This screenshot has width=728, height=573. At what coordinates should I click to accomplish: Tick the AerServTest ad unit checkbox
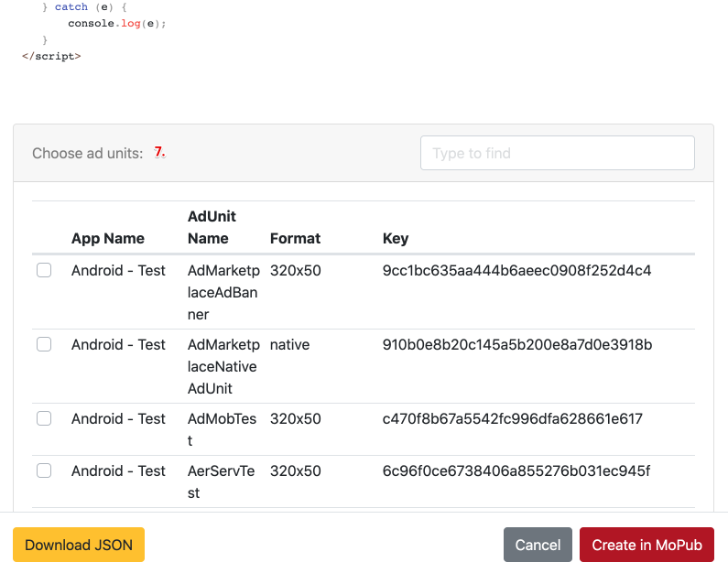pyautogui.click(x=44, y=470)
